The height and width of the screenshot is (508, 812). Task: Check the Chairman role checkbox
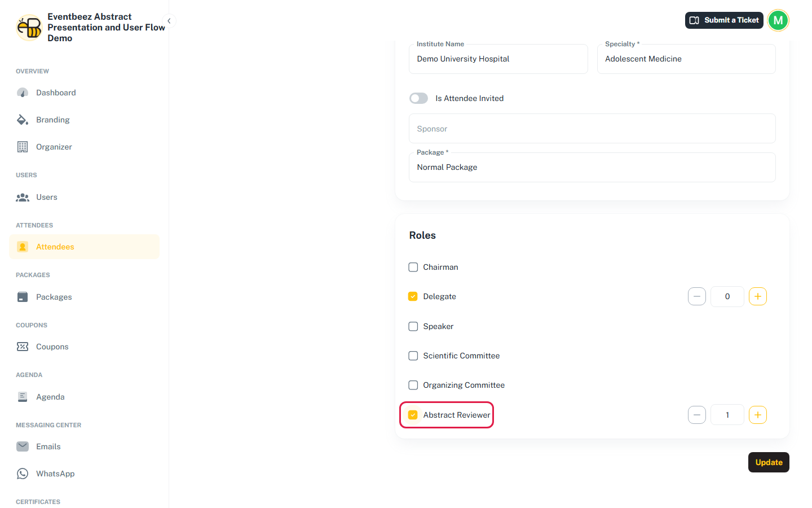pyautogui.click(x=413, y=267)
